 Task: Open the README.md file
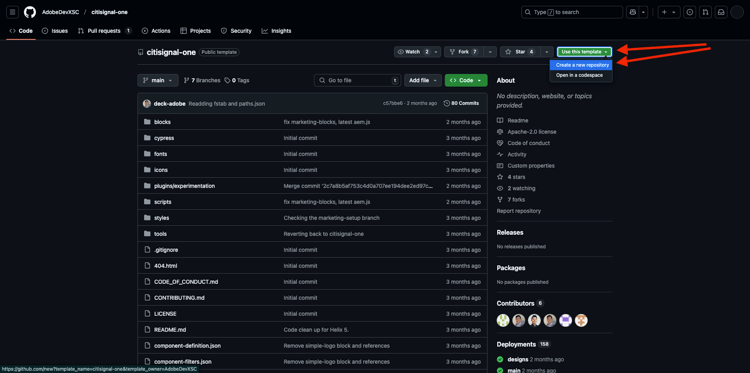coord(170,330)
